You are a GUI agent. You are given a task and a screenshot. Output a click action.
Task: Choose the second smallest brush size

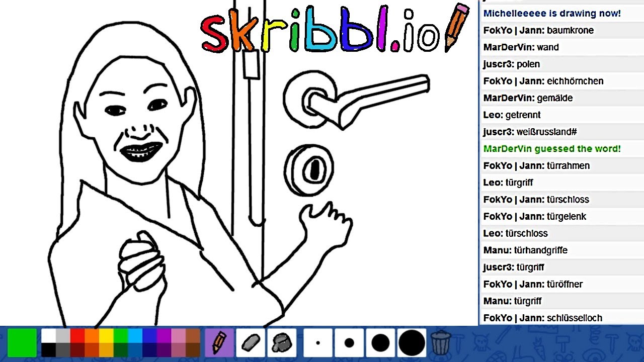click(349, 343)
